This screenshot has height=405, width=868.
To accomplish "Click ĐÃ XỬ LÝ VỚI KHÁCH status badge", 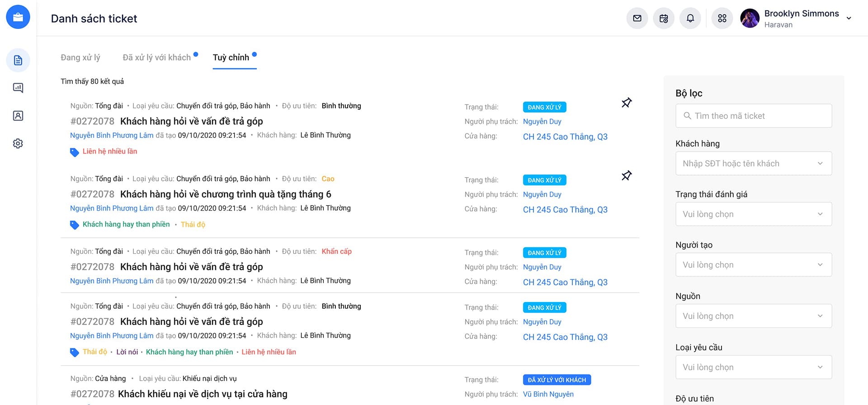I will [557, 380].
